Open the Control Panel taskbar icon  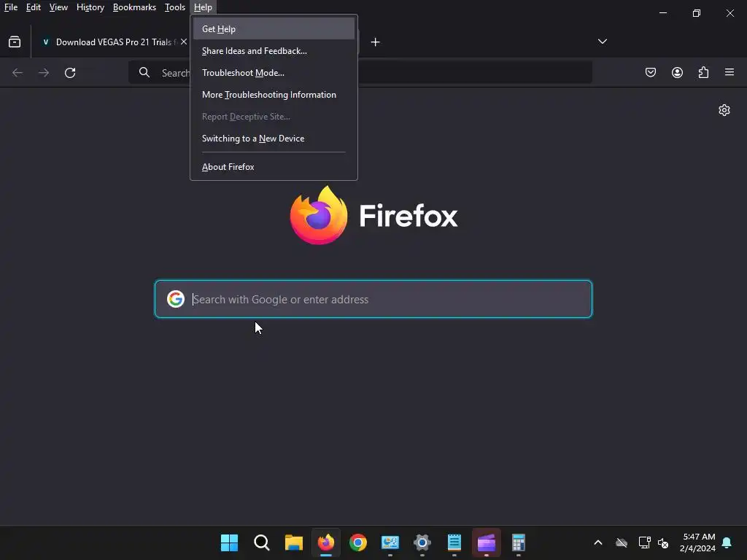click(x=390, y=542)
